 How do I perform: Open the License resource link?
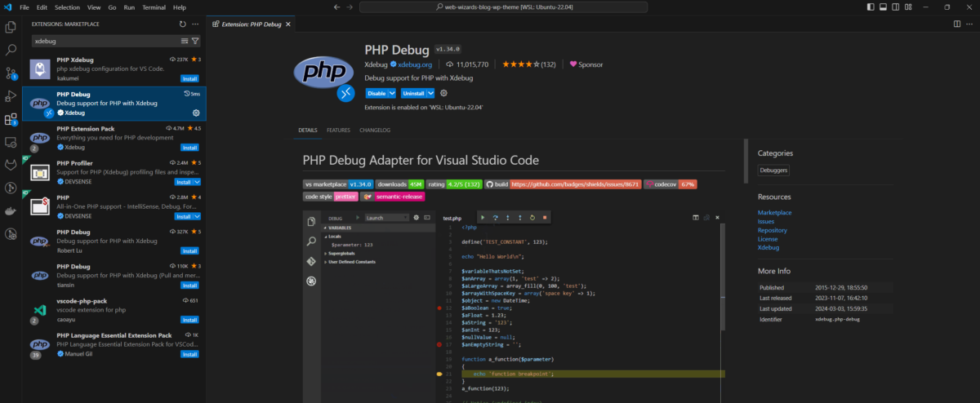768,238
